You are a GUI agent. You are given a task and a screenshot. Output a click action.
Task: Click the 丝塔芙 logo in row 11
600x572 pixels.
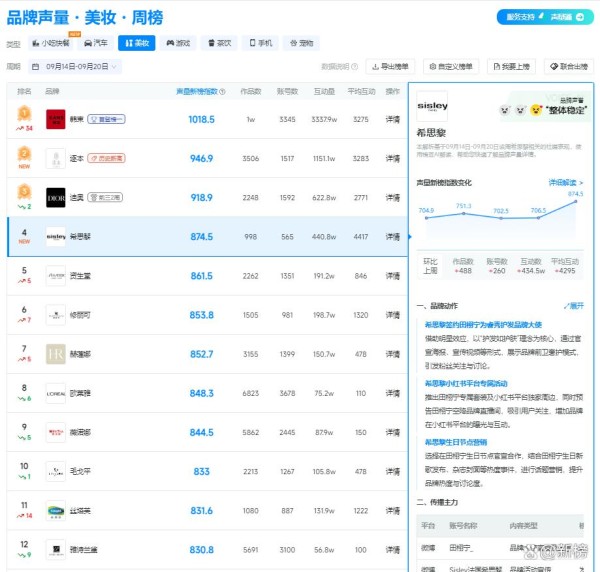tap(55, 510)
